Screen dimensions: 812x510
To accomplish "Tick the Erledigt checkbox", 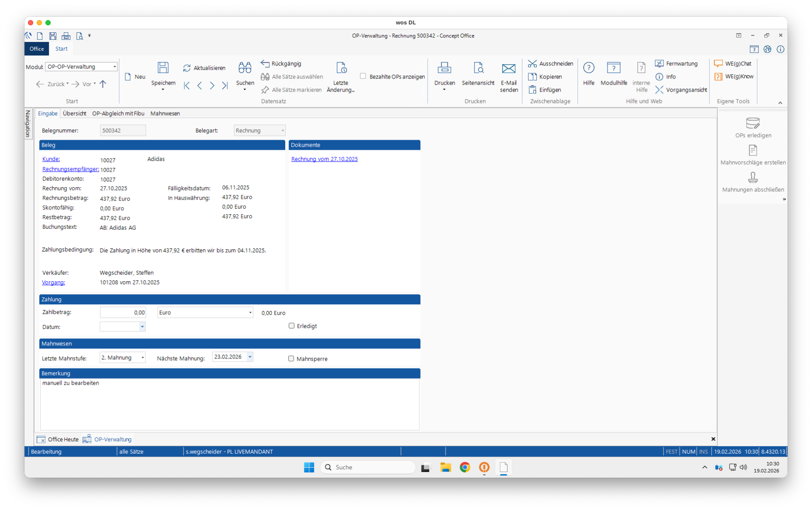I will click(x=291, y=326).
